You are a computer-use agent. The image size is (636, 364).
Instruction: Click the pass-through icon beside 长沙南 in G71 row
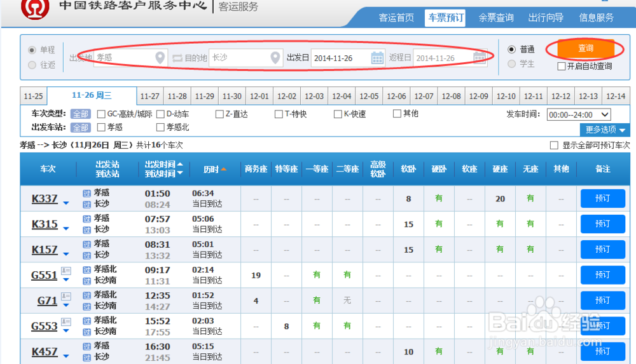click(86, 306)
